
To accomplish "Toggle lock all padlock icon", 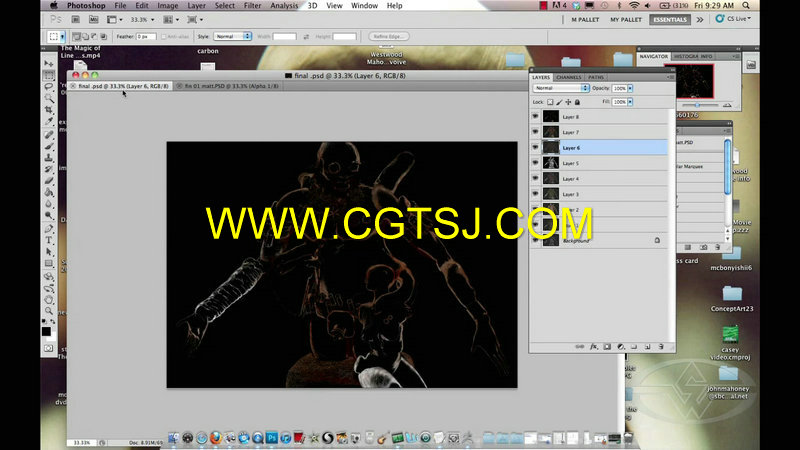I will [578, 102].
